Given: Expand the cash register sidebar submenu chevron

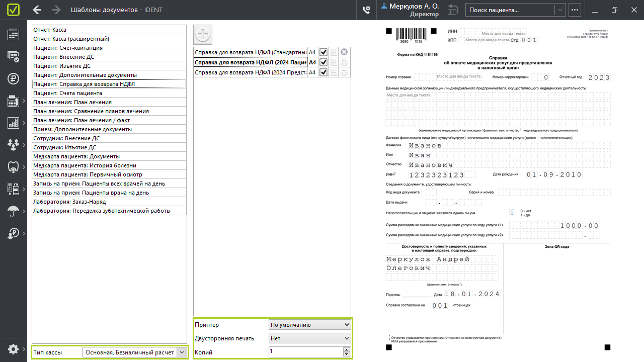Looking at the screenshot, I should click(x=24, y=101).
